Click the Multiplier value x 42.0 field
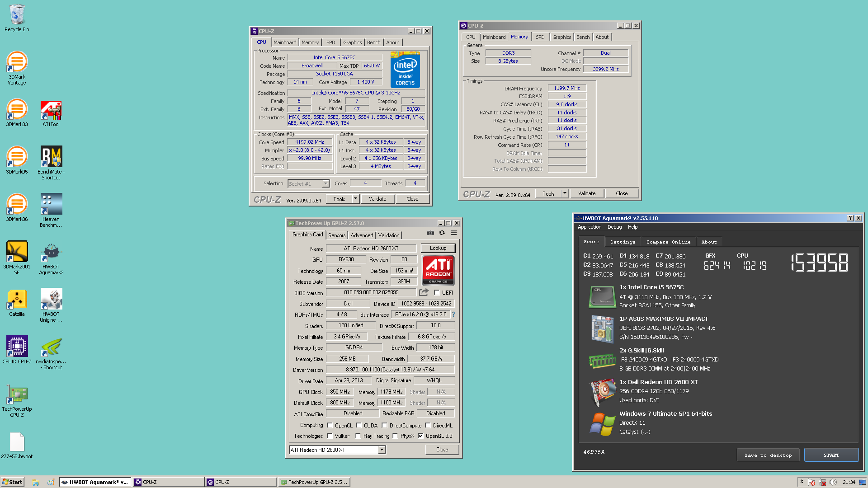Image resolution: width=868 pixels, height=488 pixels. point(310,150)
